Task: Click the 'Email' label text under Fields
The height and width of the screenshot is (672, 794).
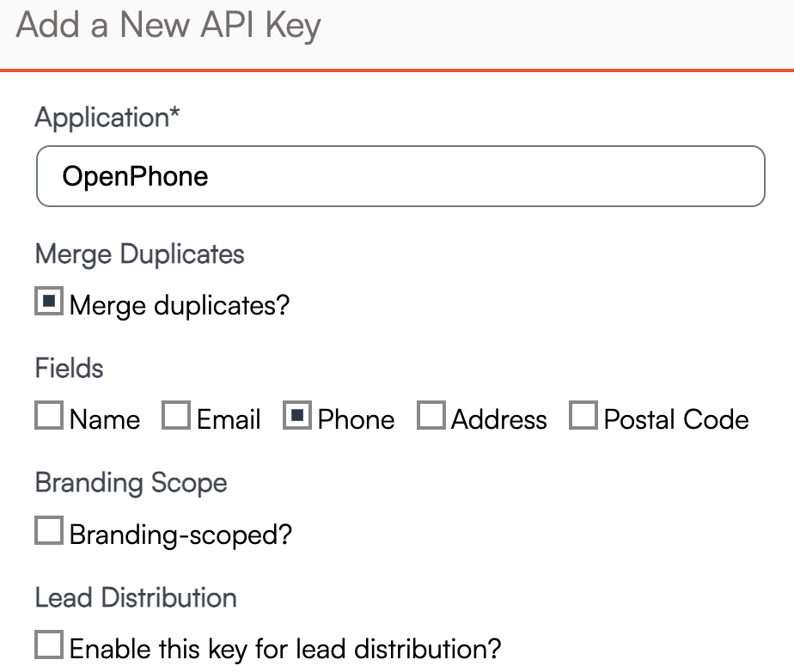Action: click(x=229, y=419)
